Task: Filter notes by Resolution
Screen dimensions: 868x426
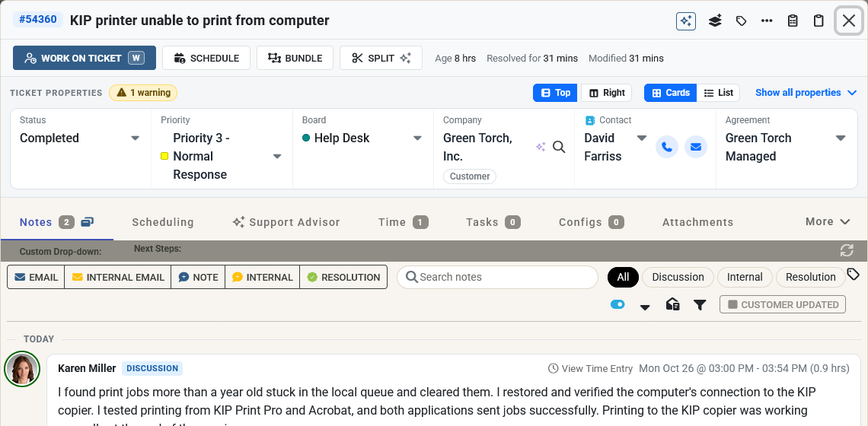Action: click(x=810, y=277)
